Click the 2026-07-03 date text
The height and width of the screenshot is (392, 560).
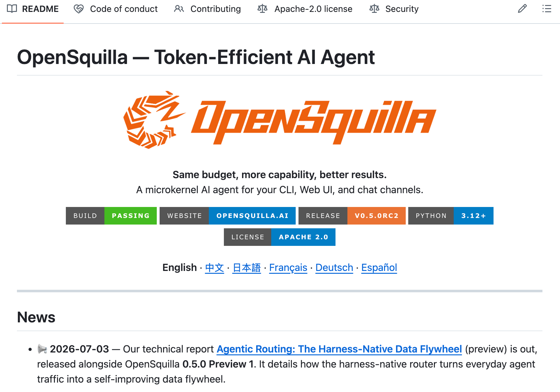pos(79,349)
